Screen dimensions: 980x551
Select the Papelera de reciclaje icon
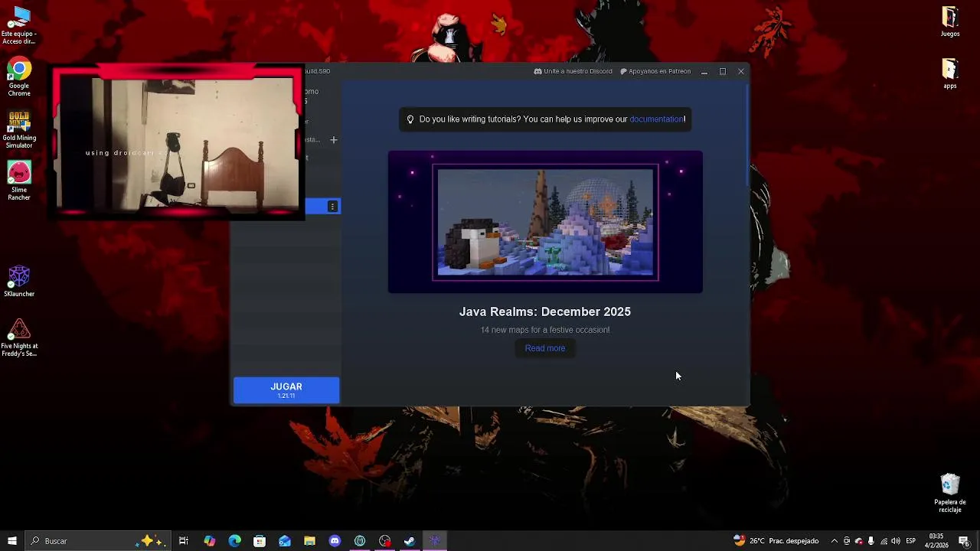pyautogui.click(x=950, y=494)
